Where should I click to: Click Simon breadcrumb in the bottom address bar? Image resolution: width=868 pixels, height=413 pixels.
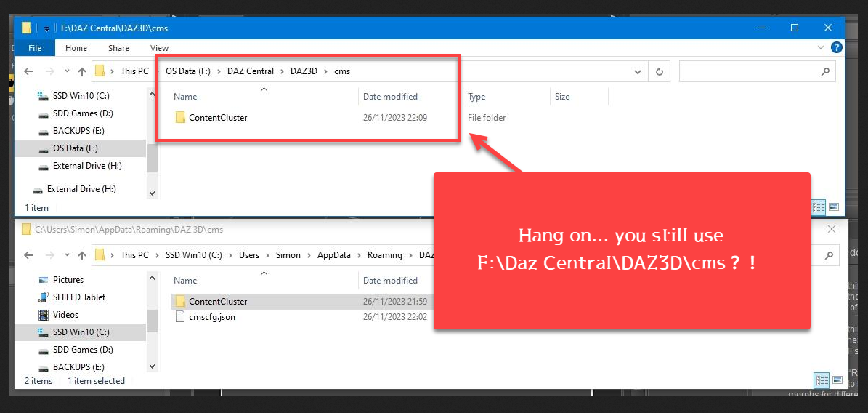click(x=288, y=255)
